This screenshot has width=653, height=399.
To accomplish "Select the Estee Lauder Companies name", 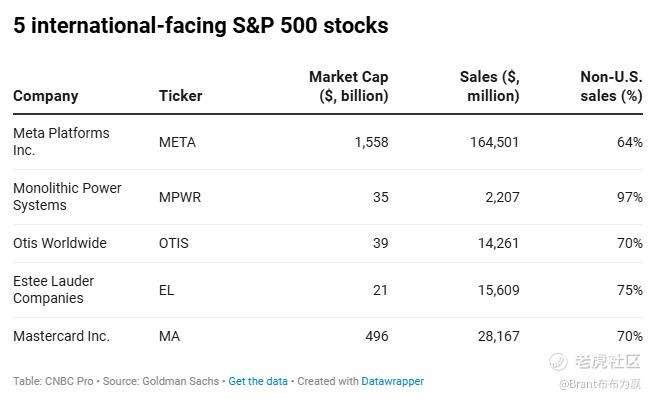I will click(x=54, y=289).
